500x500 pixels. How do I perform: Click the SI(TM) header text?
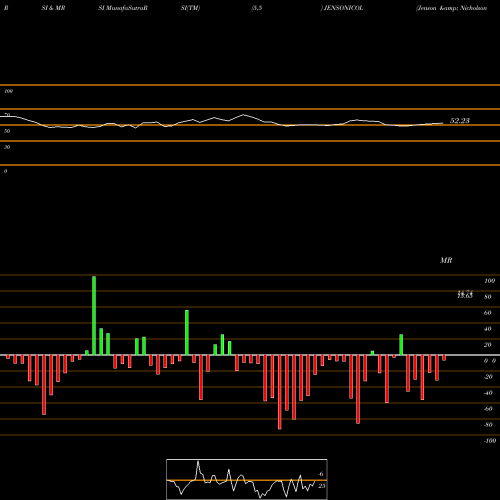[x=190, y=8]
